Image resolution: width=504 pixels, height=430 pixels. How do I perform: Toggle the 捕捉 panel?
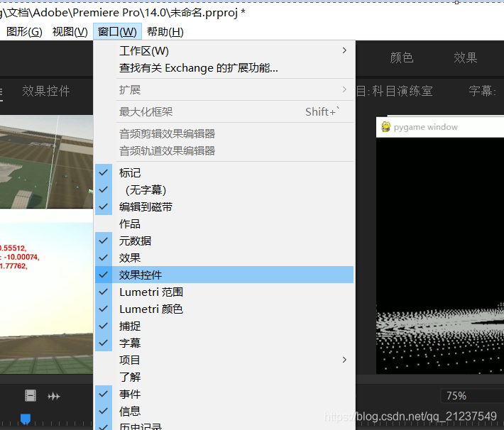pos(224,326)
